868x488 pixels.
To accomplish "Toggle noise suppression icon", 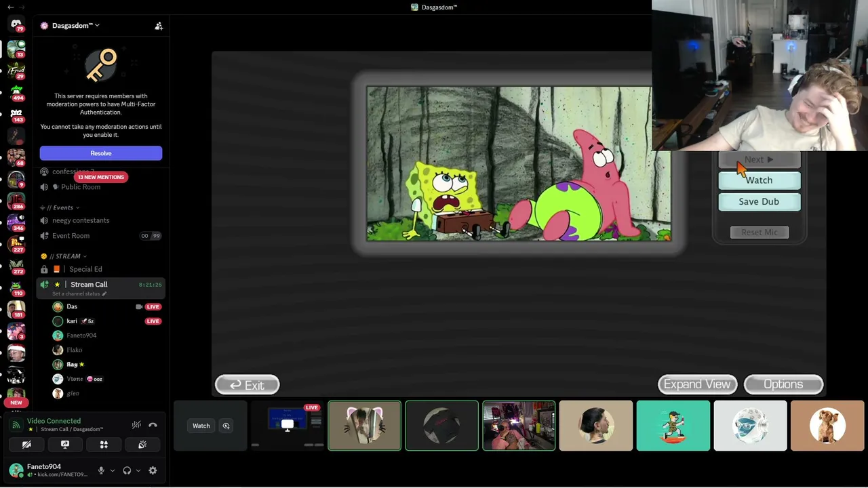I will (136, 425).
